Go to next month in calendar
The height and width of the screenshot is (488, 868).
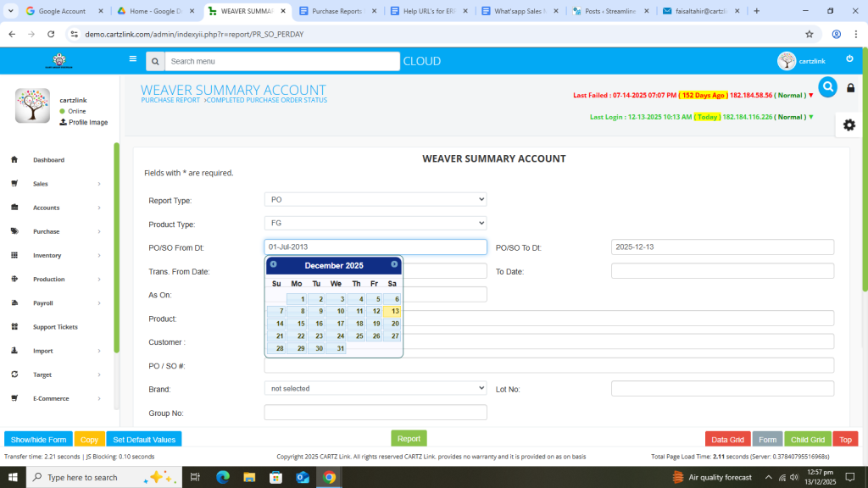pyautogui.click(x=394, y=264)
